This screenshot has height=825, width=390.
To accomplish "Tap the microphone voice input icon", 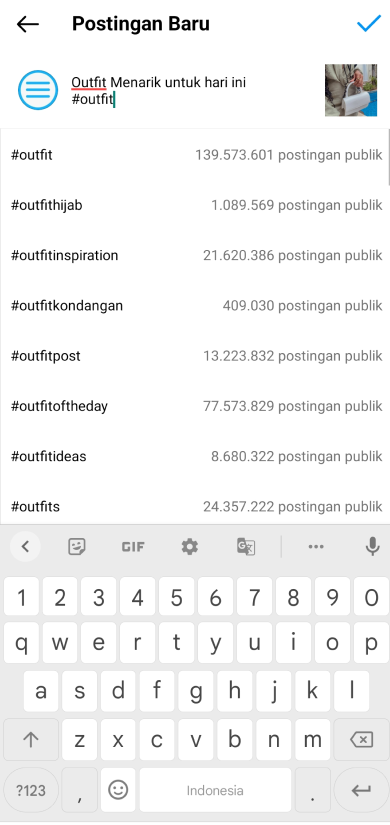I will (x=372, y=547).
